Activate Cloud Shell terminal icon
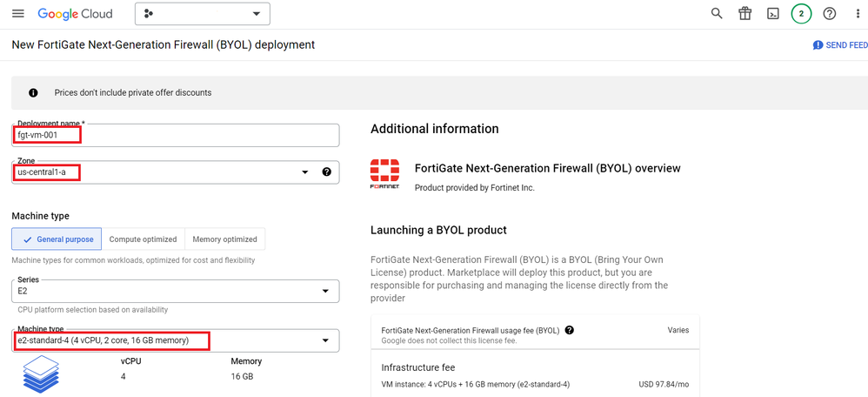Image resolution: width=868 pixels, height=397 pixels. [772, 14]
